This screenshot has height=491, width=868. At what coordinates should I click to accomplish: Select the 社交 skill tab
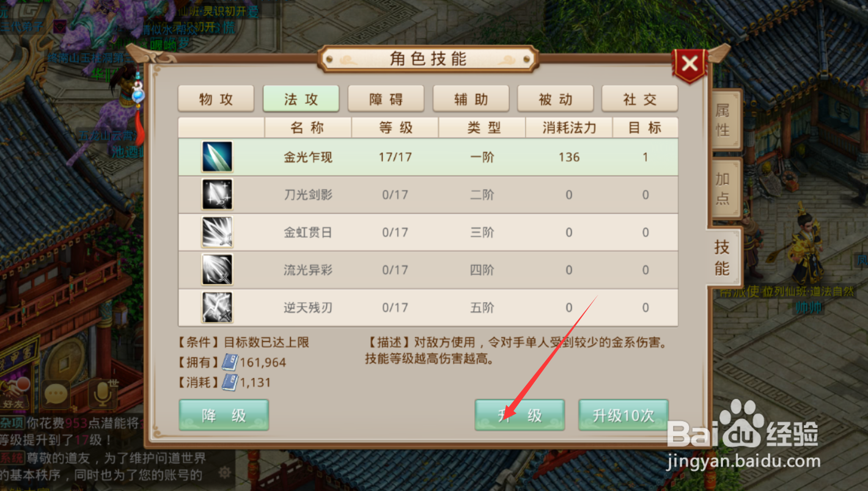click(x=640, y=99)
